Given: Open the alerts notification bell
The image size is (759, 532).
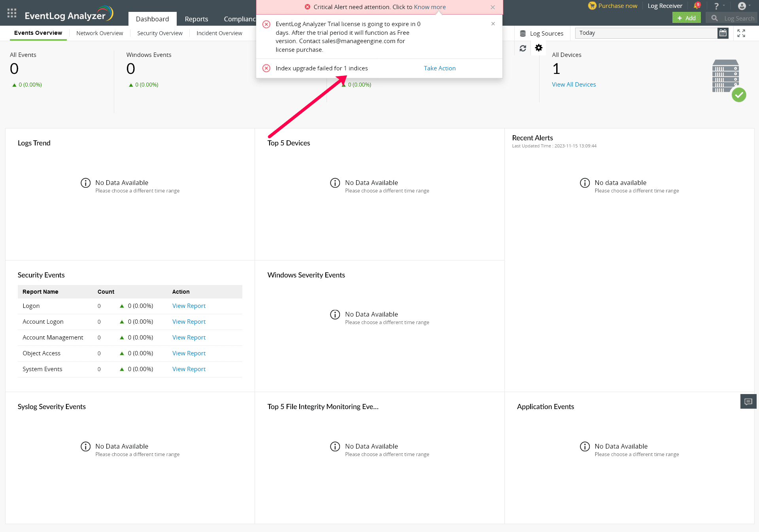Looking at the screenshot, I should click(x=697, y=6).
